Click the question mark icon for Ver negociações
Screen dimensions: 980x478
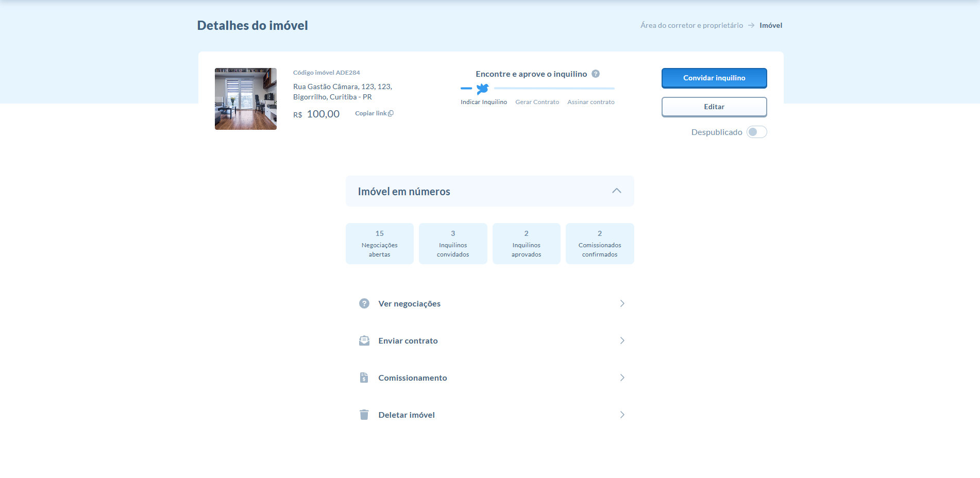pos(364,303)
